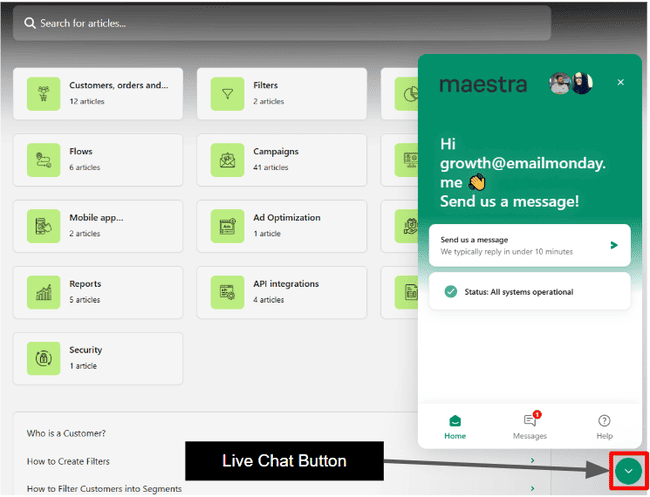Screen dimensions: 650x497
Task: Collapse chat with the round chevron button
Action: click(x=628, y=471)
